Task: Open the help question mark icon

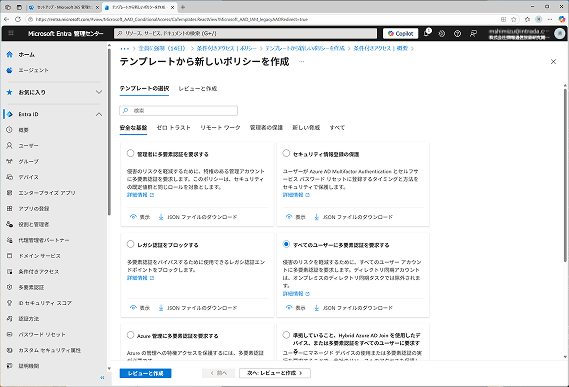Action: pos(457,33)
